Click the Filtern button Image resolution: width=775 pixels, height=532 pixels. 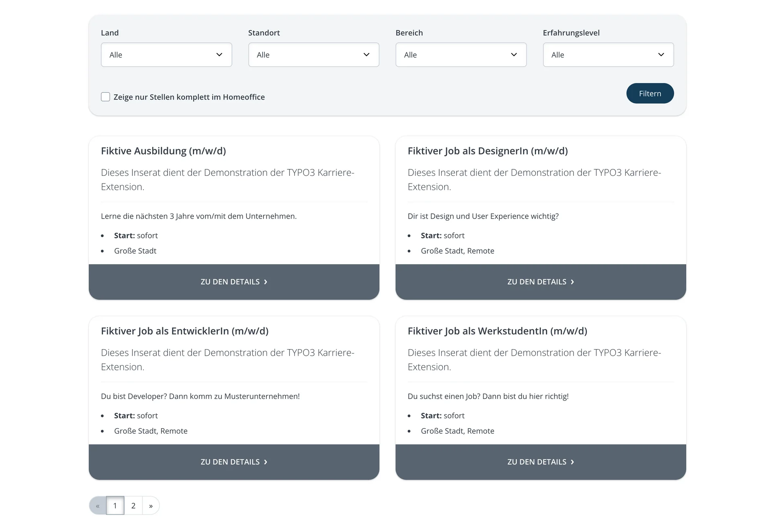[x=650, y=93]
